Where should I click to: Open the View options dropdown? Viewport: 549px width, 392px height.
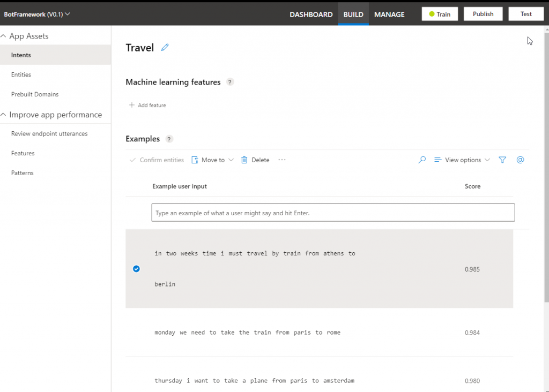click(x=462, y=160)
